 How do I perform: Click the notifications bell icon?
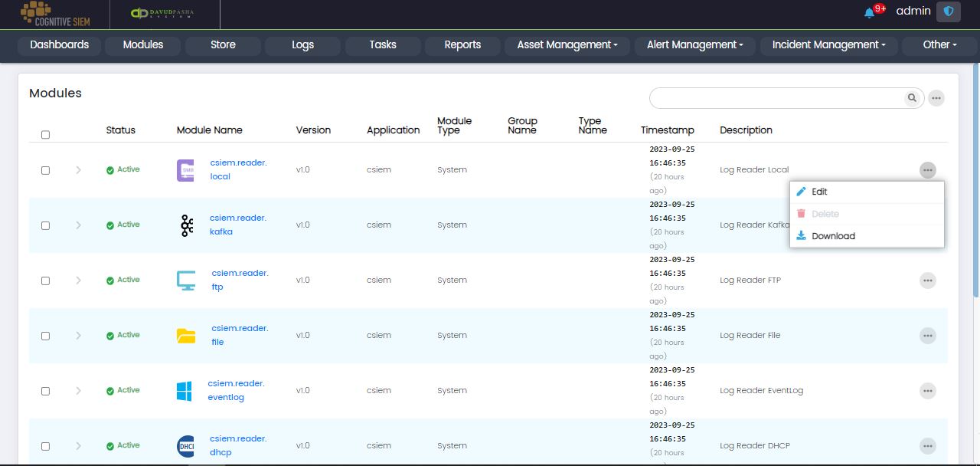coord(869,12)
